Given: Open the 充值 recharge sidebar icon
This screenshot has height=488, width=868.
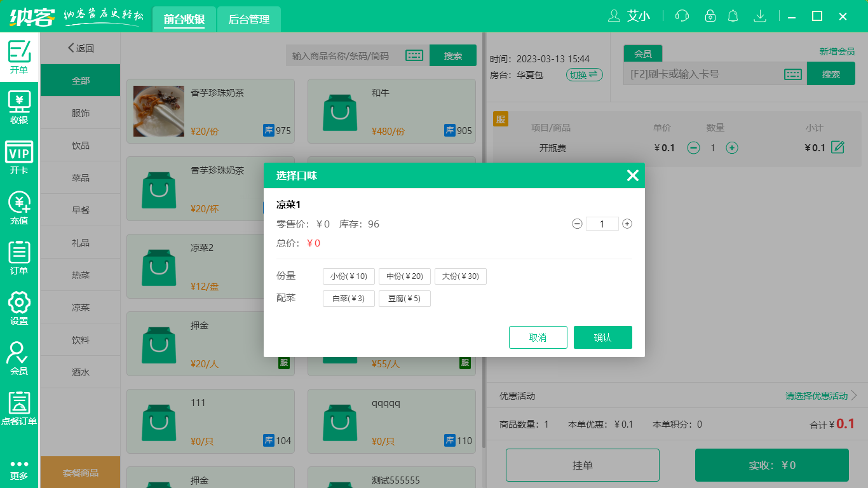Looking at the screenshot, I should click(19, 208).
